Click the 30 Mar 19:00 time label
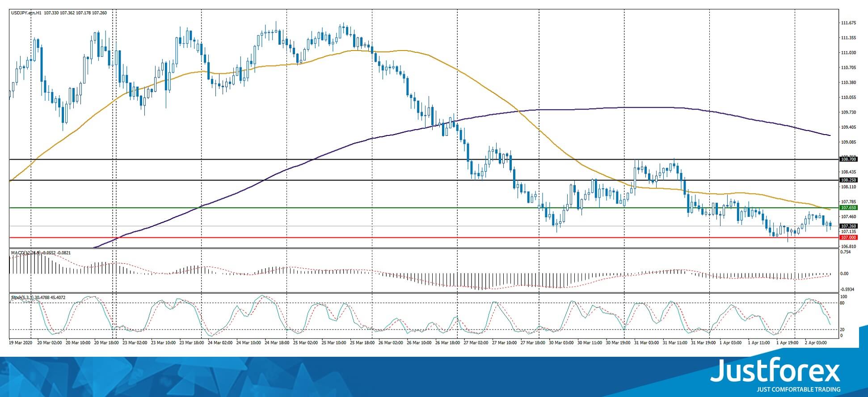 click(619, 343)
